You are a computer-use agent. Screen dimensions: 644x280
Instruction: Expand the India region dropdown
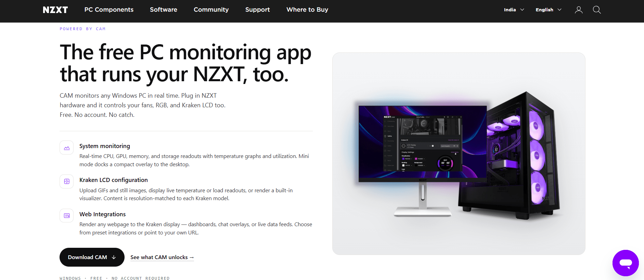pos(514,10)
